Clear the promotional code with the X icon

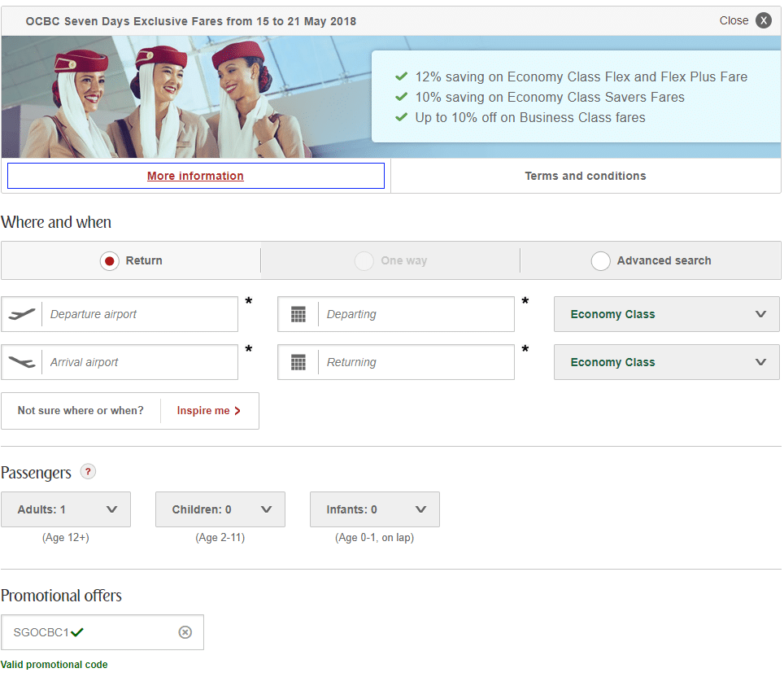click(185, 632)
